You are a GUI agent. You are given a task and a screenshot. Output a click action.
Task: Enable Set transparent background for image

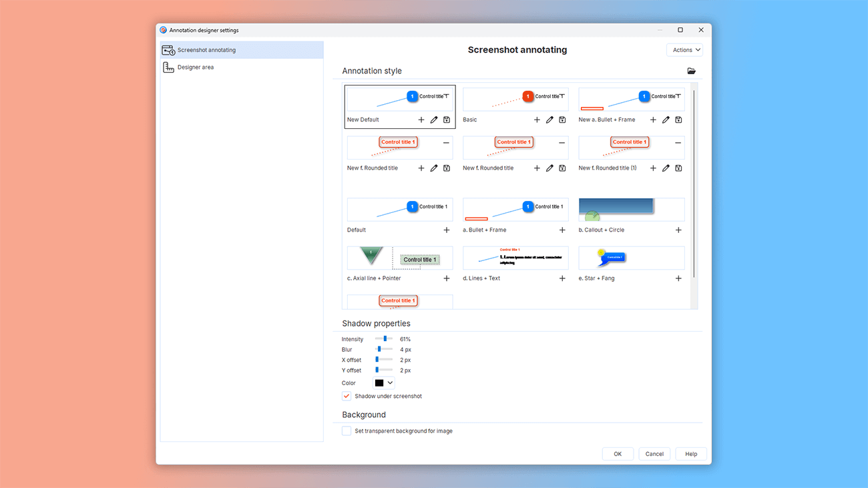coord(347,431)
